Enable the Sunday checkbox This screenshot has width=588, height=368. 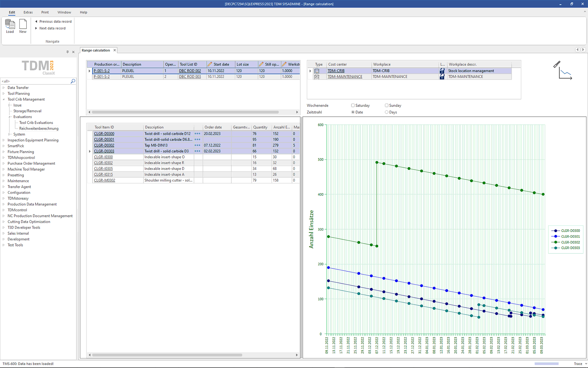386,105
